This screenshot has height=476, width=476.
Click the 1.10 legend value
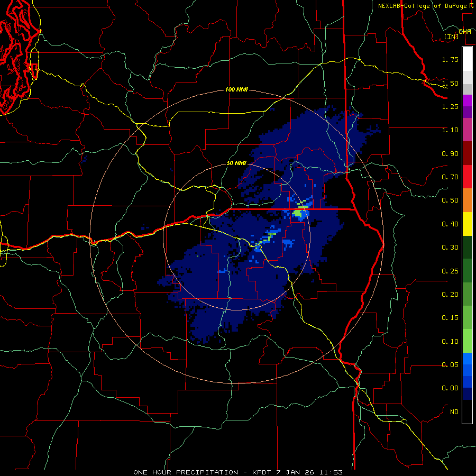pyautogui.click(x=450, y=130)
